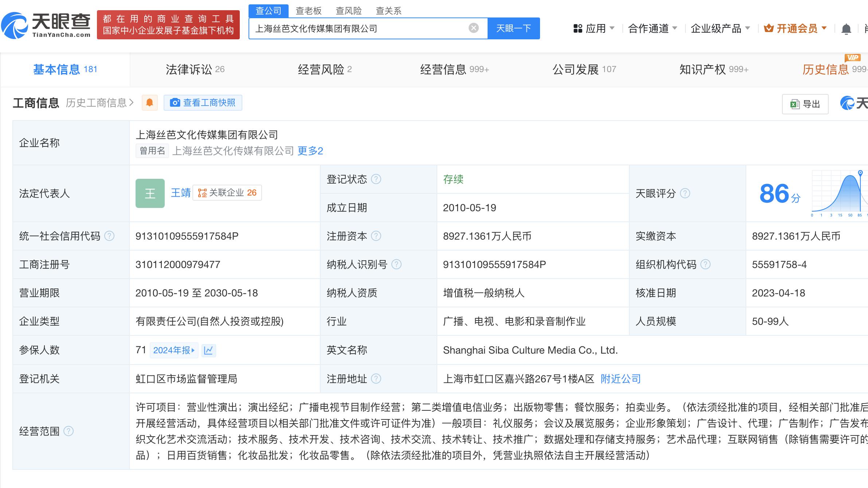Open legal representative 王靖 link
868x488 pixels.
coord(181,193)
